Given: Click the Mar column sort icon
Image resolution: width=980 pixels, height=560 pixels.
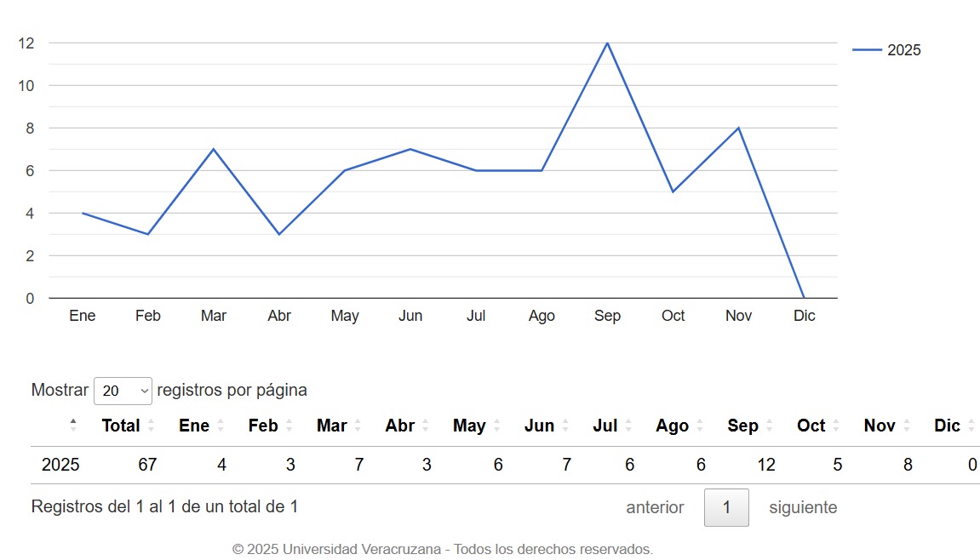Looking at the screenshot, I should [x=358, y=426].
